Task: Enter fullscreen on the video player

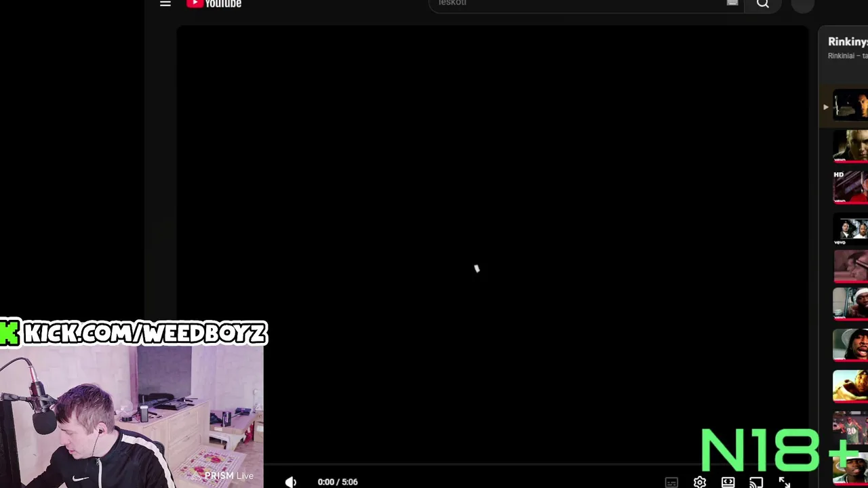Action: (785, 483)
